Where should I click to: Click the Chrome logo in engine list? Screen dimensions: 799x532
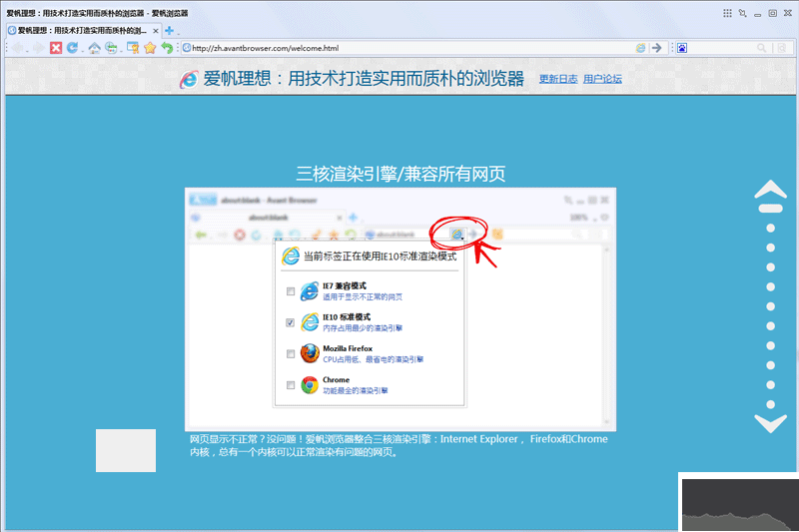(310, 385)
